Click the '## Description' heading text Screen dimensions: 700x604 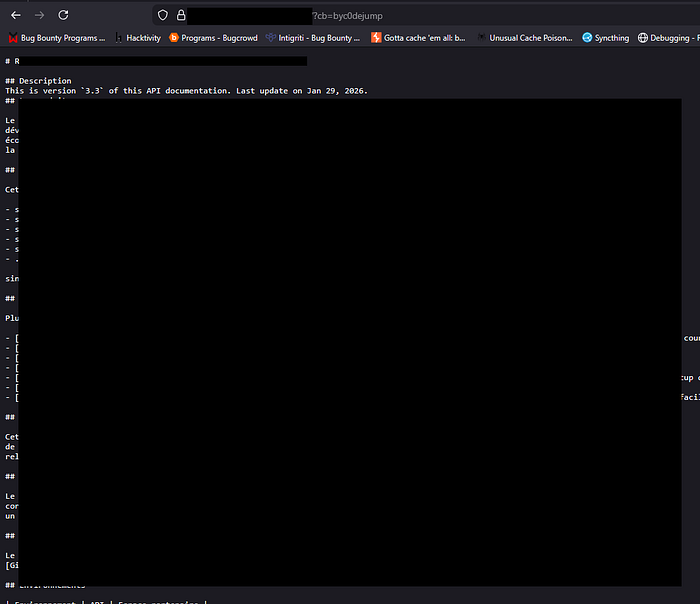click(x=38, y=81)
